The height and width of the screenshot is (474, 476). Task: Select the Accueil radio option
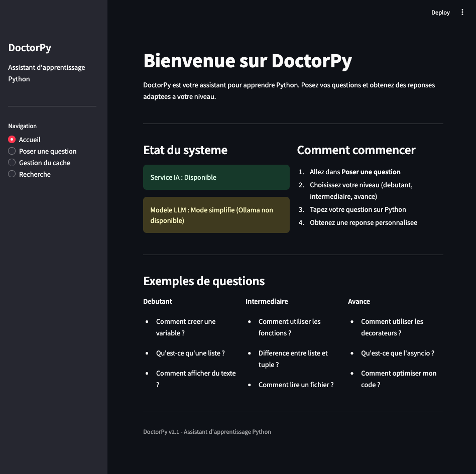tap(24, 140)
